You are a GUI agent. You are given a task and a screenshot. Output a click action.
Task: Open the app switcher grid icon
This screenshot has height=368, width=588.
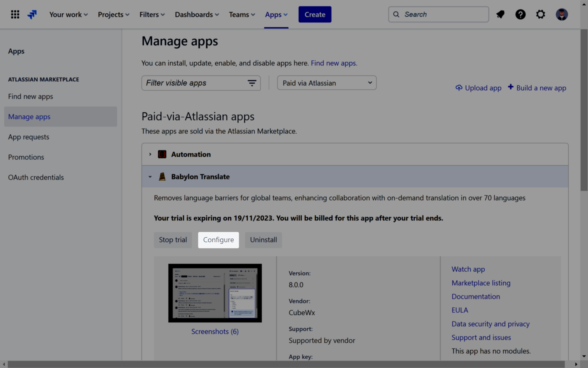15,14
